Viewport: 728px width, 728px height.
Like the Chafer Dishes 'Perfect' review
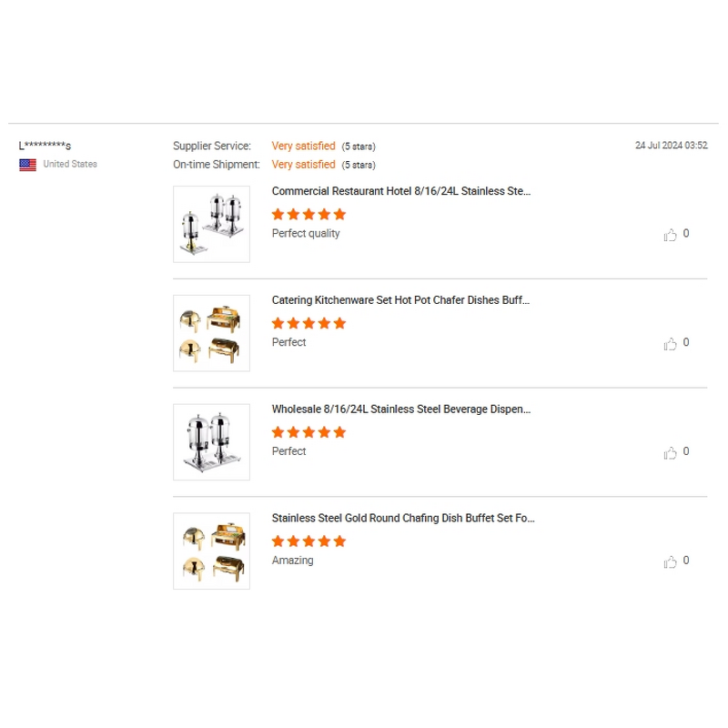671,344
